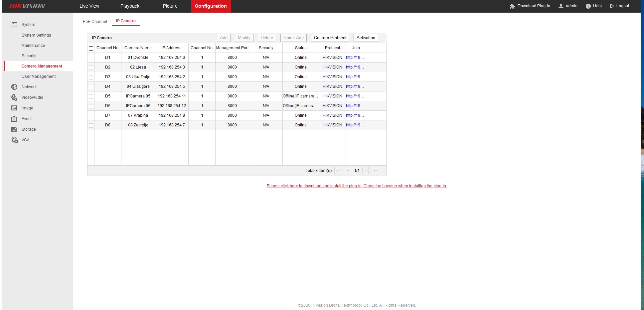
Task: Open the Playback menu
Action: (130, 6)
